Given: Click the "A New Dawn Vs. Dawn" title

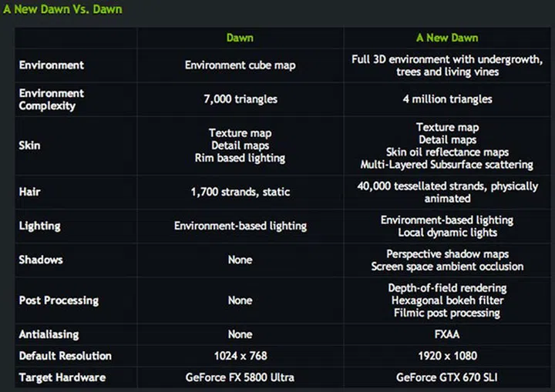Looking at the screenshot, I should coord(62,9).
